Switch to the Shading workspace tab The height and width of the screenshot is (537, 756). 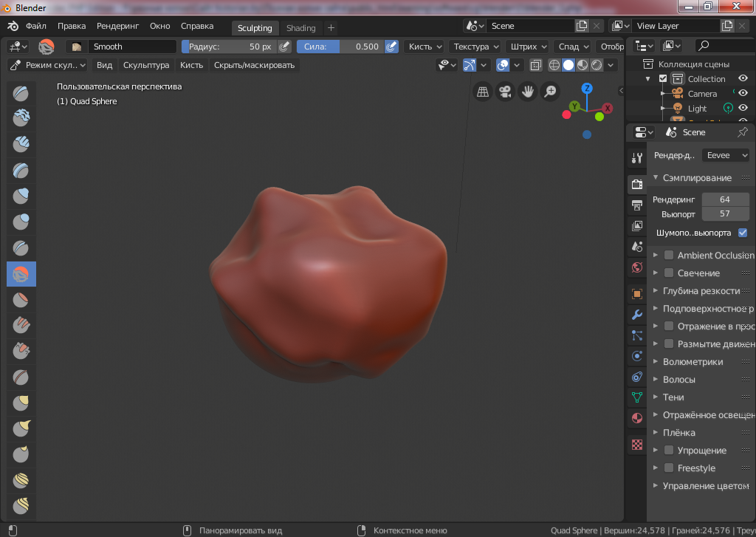coord(300,28)
